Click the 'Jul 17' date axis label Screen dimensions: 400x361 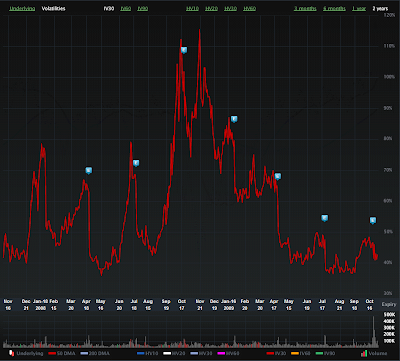coord(323,305)
